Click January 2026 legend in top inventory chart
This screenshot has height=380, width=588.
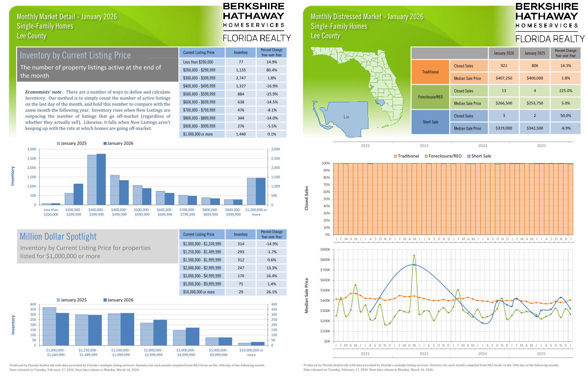(105, 143)
